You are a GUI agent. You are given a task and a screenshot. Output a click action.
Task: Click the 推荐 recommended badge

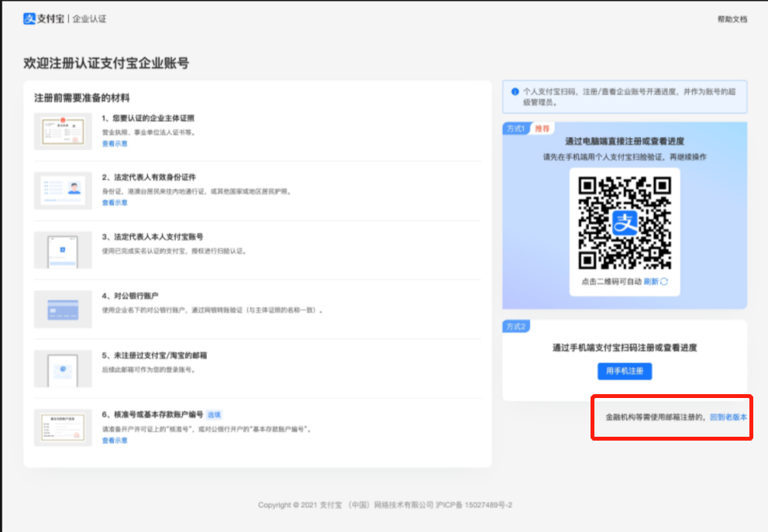click(542, 129)
